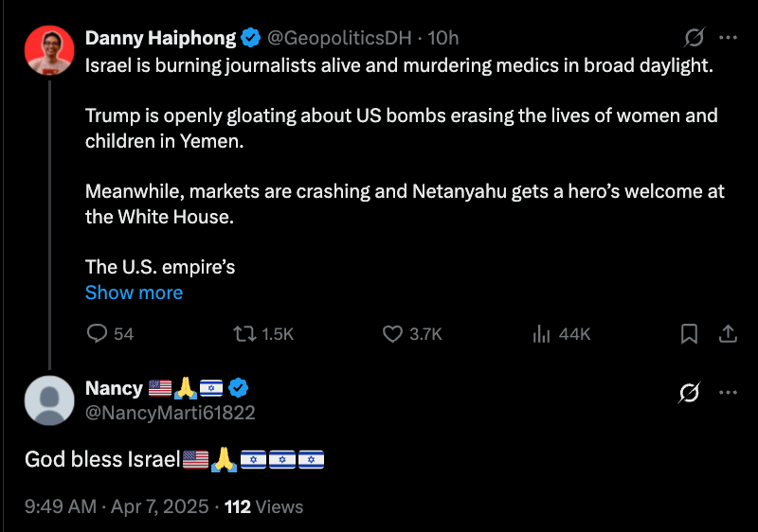This screenshot has width=758, height=532.
Task: Click Nancy's display name
Action: click(x=114, y=388)
